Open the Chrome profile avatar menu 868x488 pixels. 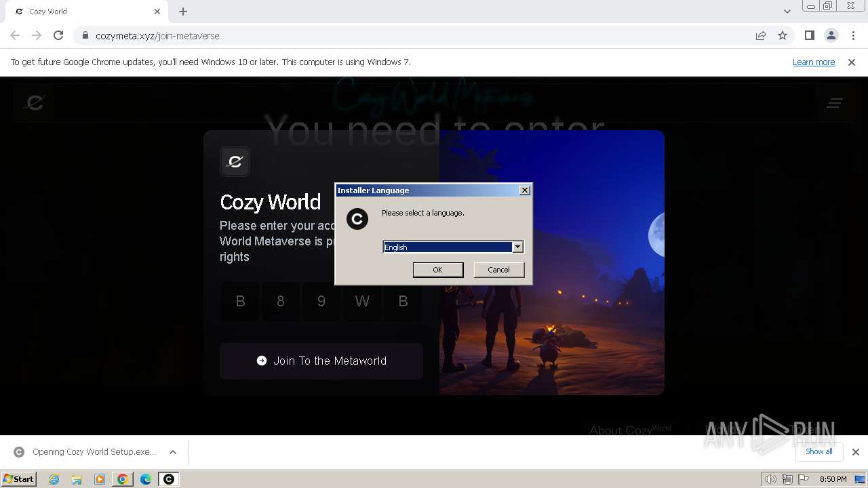(831, 35)
